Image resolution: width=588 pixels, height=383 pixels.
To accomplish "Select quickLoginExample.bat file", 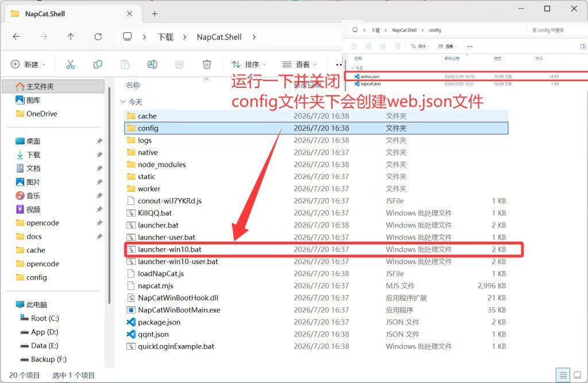I will (x=316, y=346).
